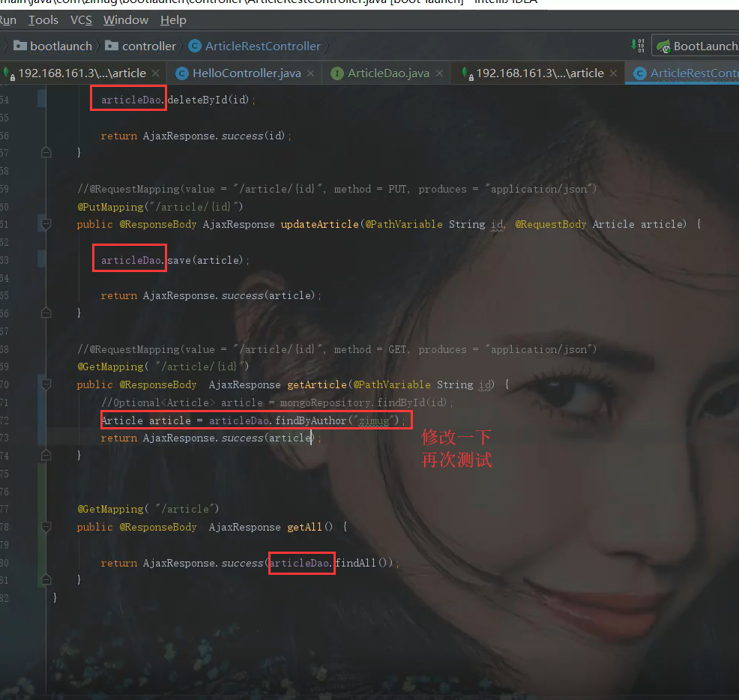The height and width of the screenshot is (700, 739).
Task: Click the save(article) call
Action: point(205,260)
